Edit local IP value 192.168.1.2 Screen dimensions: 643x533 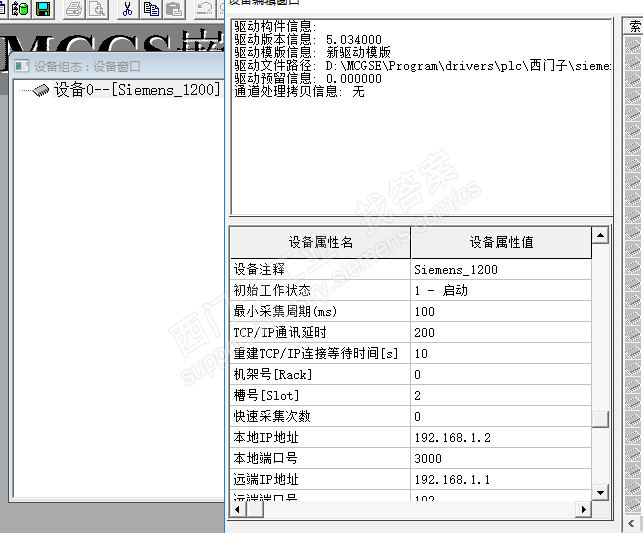pos(501,437)
